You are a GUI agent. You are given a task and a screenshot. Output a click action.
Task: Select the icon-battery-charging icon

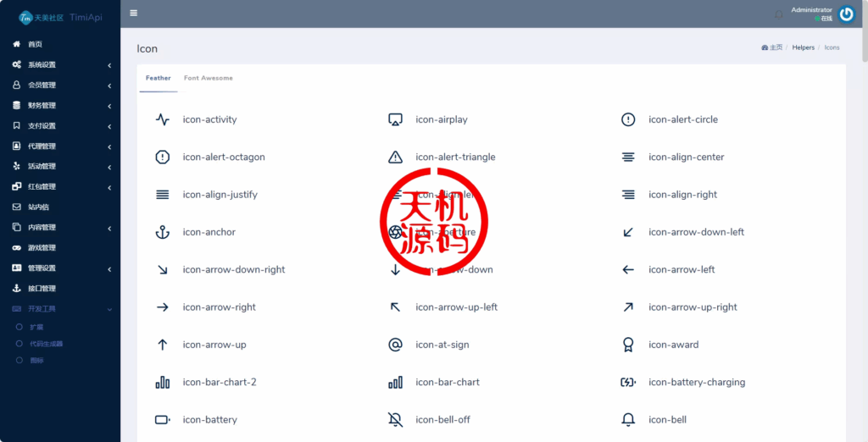(x=628, y=382)
